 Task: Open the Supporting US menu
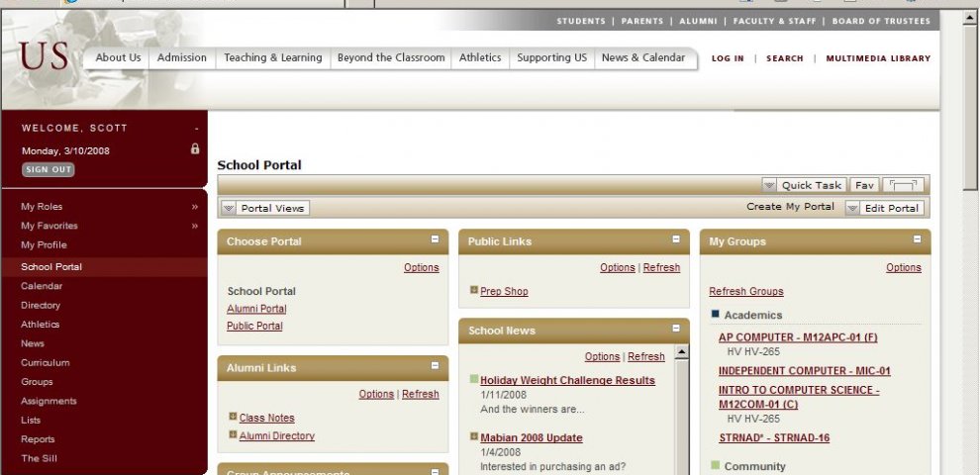coord(552,57)
